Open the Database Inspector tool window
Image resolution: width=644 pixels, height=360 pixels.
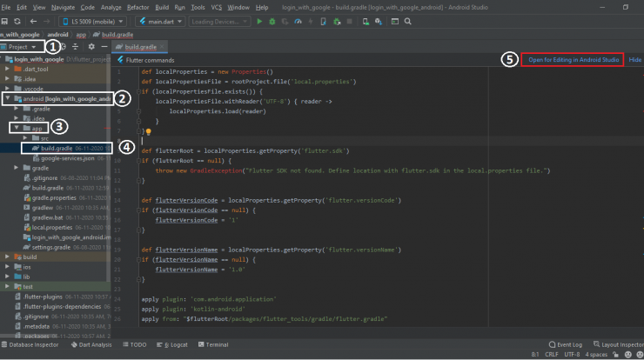tap(30, 345)
